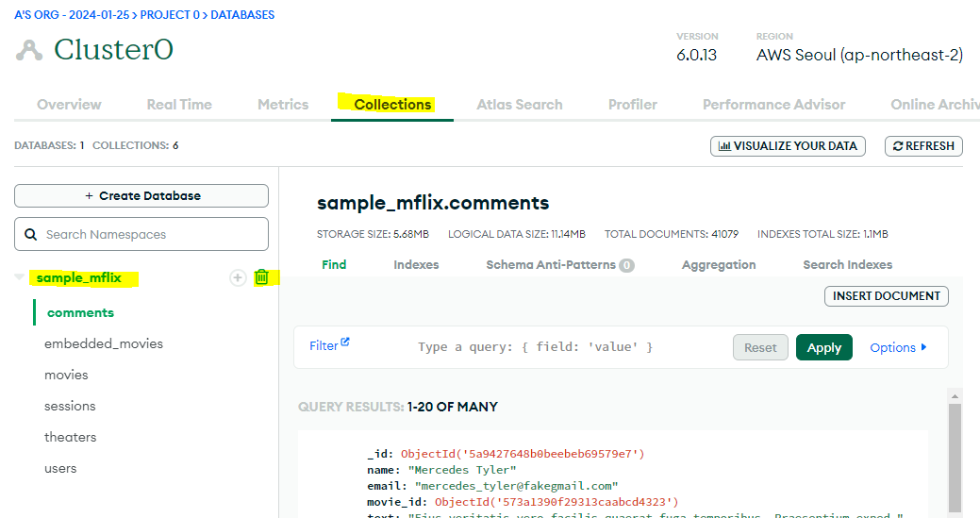Follow the DATABASES breadcrumb link
This screenshot has width=980, height=518.
click(x=242, y=14)
